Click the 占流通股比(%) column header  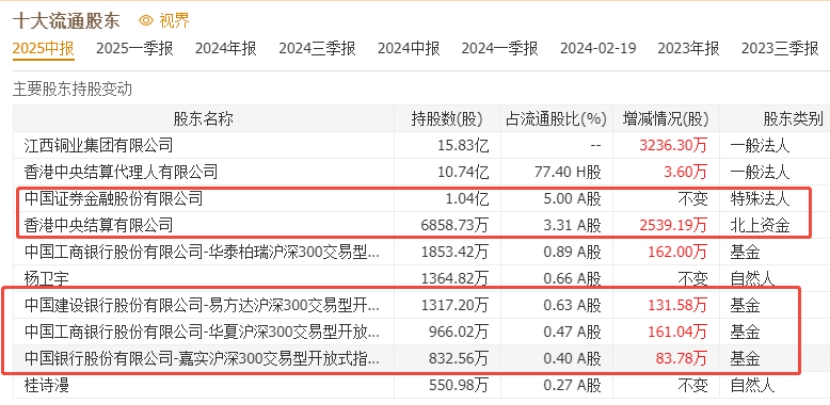point(556,119)
